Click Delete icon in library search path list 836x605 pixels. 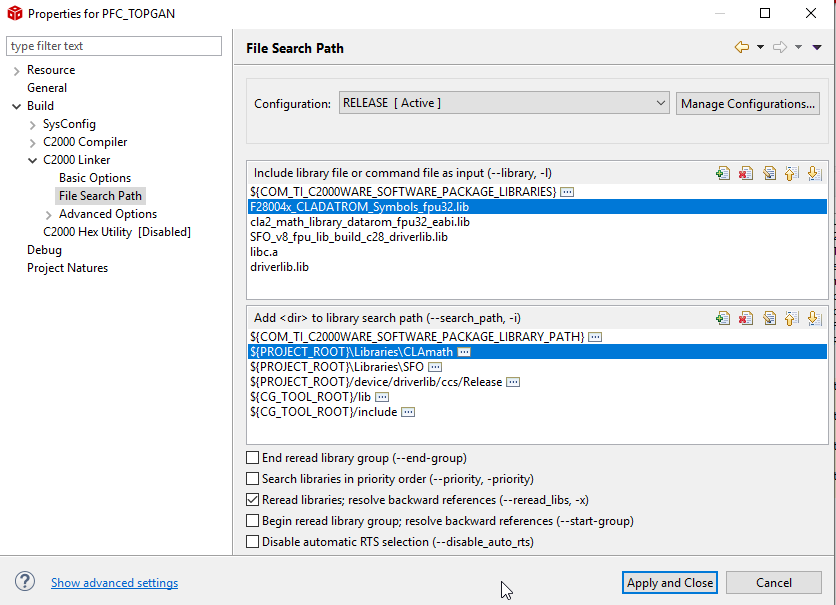click(745, 319)
